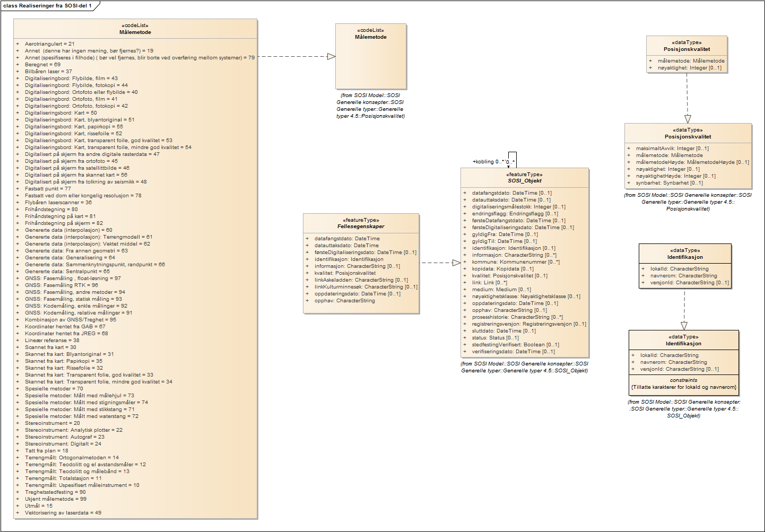
Task: Click versjonId: CharacterString in lower Identifikasjon
Action: click(680, 369)
